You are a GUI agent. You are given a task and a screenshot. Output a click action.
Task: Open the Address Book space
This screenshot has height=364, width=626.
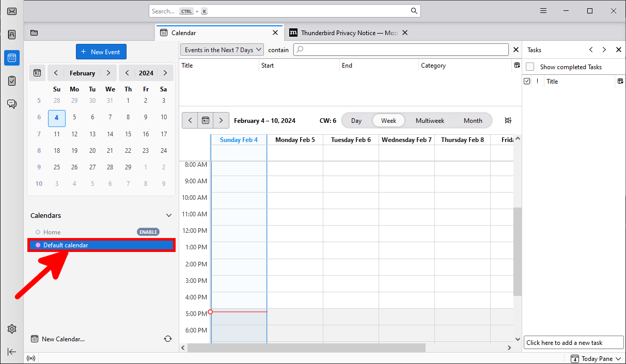coord(11,34)
